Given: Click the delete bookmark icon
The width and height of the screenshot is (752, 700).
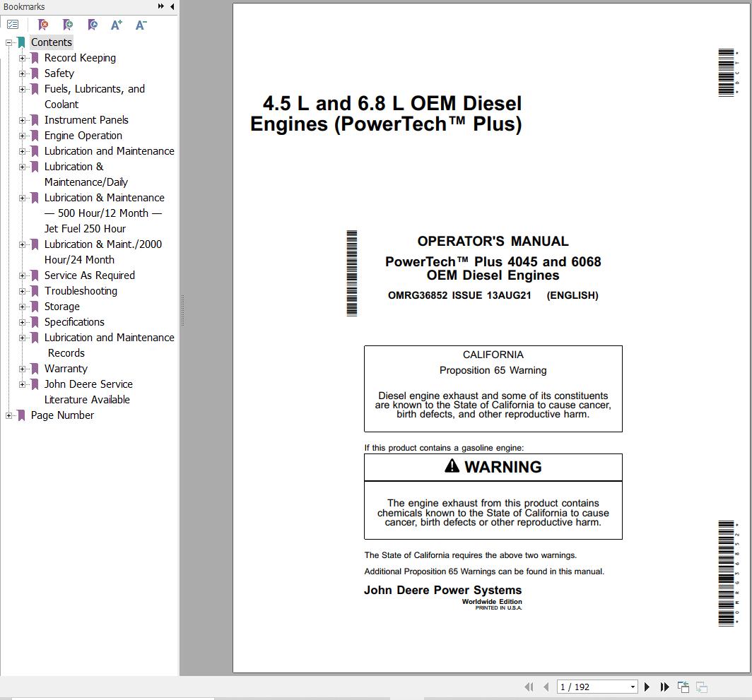Looking at the screenshot, I should (43, 25).
